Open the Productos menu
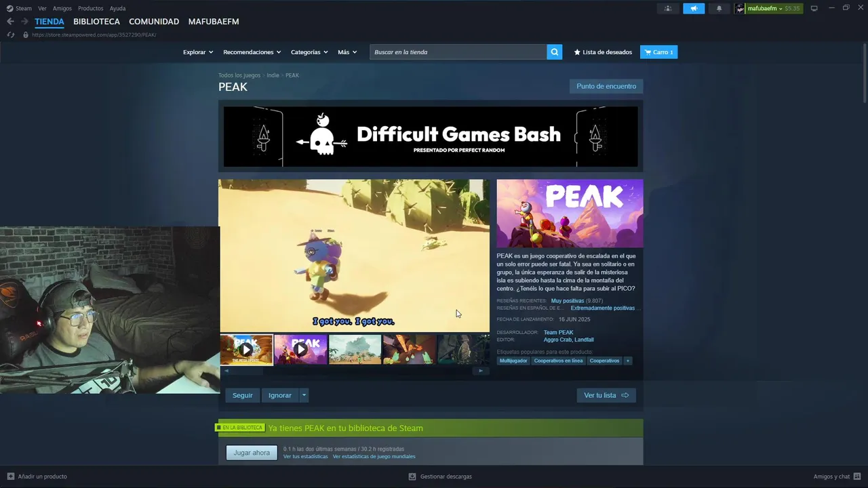 pos(91,8)
